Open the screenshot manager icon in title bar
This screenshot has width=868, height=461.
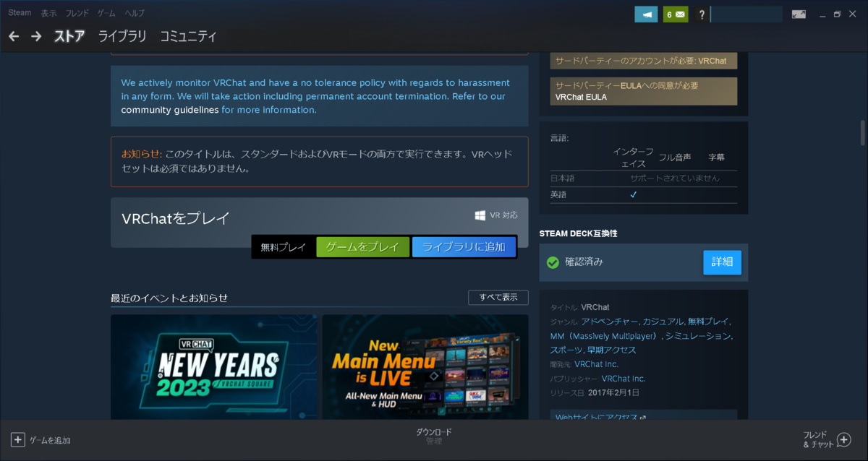(x=799, y=14)
